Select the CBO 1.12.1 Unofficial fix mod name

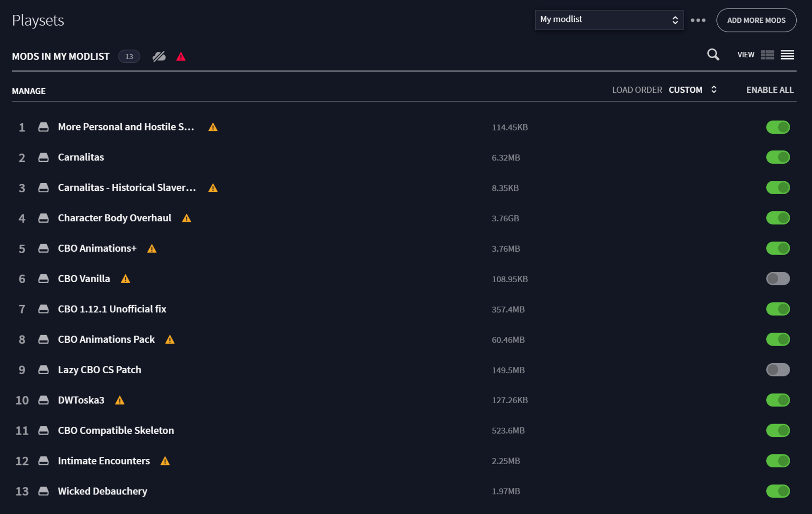[112, 309]
